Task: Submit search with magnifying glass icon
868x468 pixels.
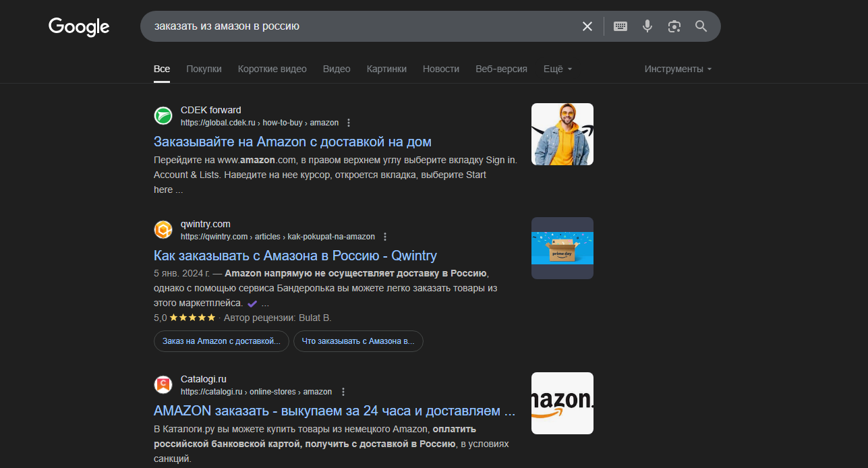Action: (x=701, y=26)
